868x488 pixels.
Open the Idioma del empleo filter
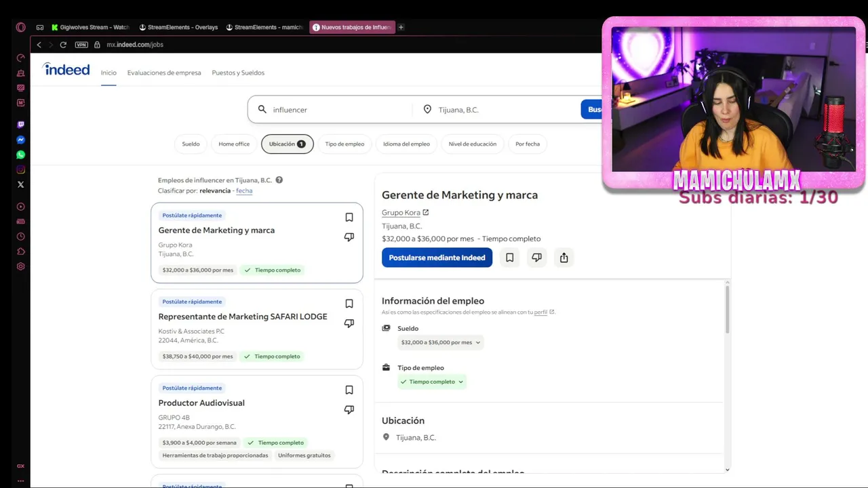pos(406,144)
